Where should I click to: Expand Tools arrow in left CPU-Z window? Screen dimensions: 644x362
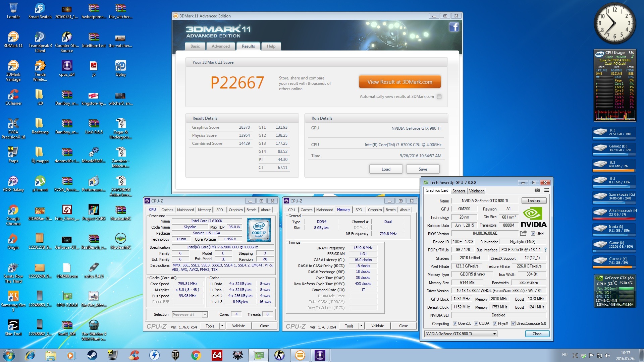222,326
